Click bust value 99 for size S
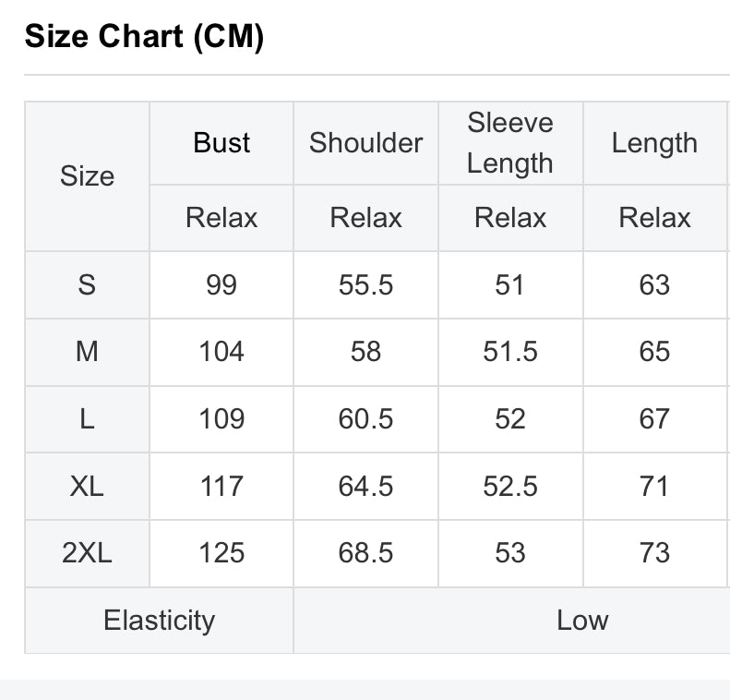Screen dimensions: 730x700 click(221, 285)
